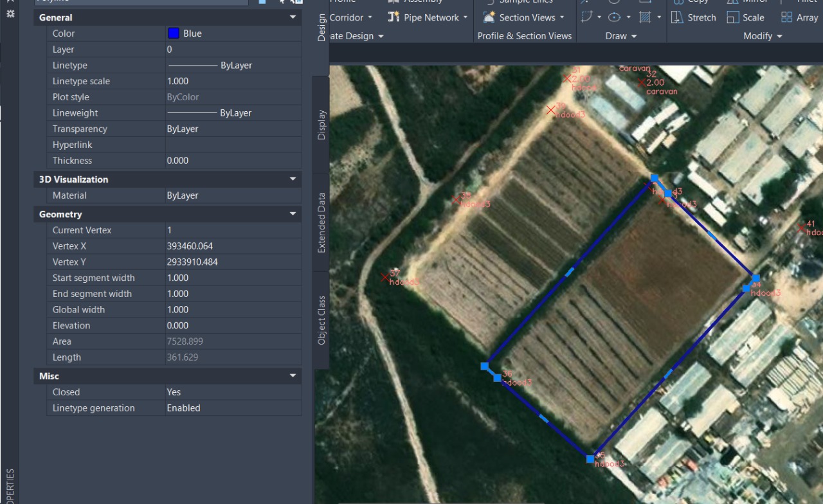823x504 pixels.
Task: Open the Object Class tab
Action: click(x=321, y=320)
